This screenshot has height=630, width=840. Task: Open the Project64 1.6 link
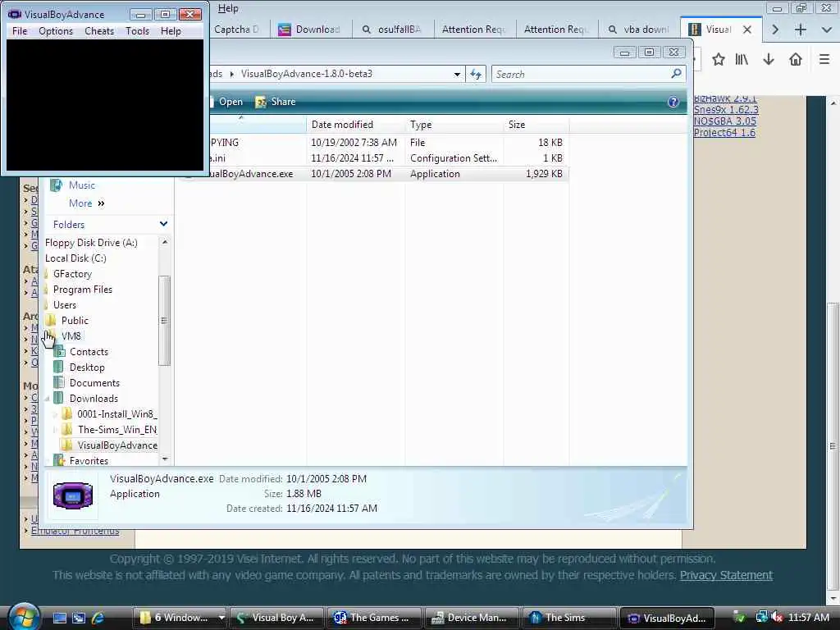[724, 132]
